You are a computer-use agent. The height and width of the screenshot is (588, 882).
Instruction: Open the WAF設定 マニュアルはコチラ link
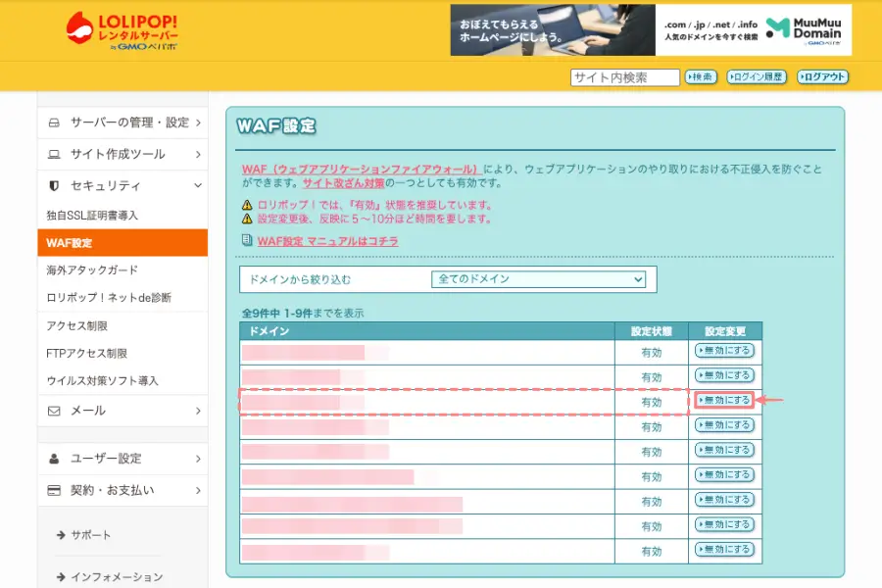click(327, 241)
